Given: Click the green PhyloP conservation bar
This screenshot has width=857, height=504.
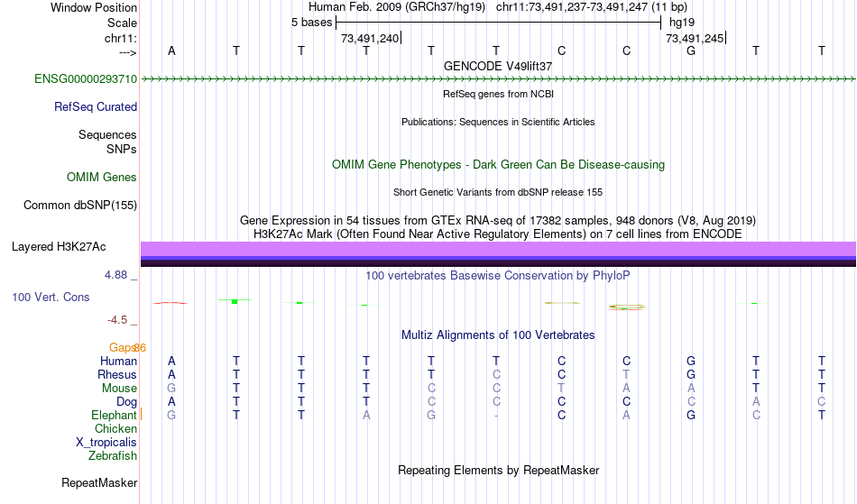Looking at the screenshot, I should coord(235,301).
